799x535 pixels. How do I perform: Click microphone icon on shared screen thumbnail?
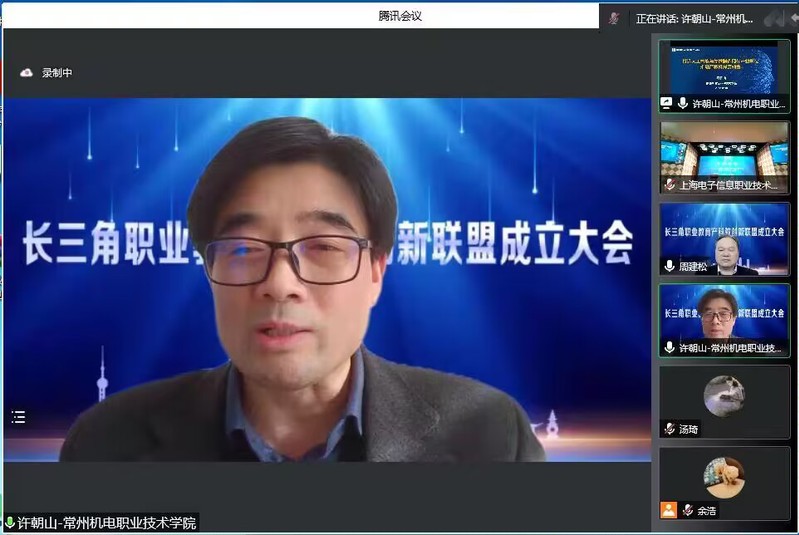pyautogui.click(x=683, y=103)
